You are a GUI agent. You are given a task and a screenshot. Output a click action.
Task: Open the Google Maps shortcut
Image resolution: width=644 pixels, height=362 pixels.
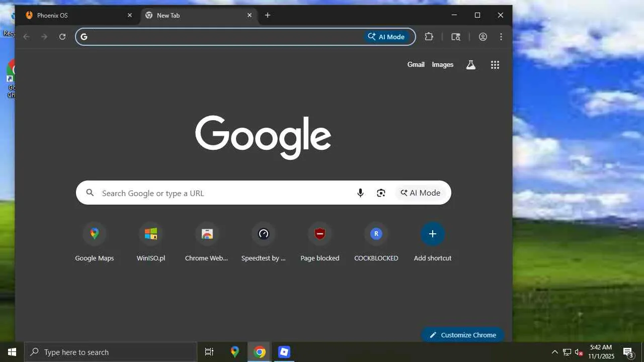(95, 242)
